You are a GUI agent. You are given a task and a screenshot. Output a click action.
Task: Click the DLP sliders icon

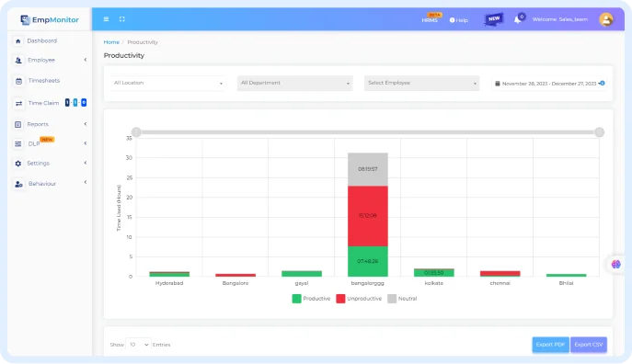(x=18, y=143)
